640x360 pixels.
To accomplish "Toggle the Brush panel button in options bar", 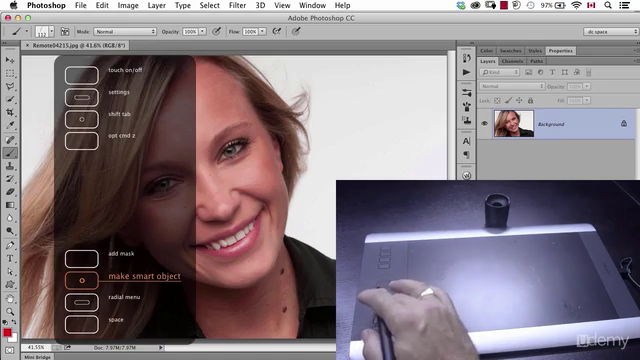I will coord(64,31).
